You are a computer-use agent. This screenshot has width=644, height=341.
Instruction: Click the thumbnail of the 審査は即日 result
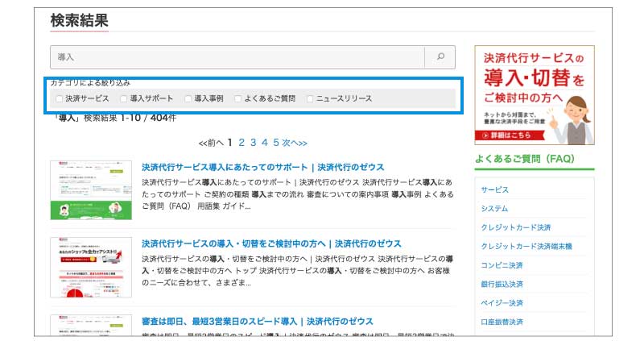click(91, 325)
